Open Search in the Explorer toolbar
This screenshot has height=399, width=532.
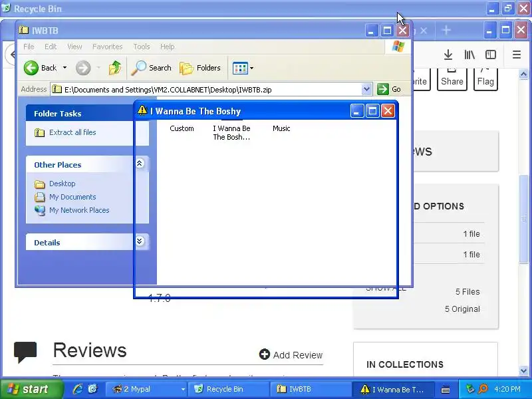tap(152, 68)
